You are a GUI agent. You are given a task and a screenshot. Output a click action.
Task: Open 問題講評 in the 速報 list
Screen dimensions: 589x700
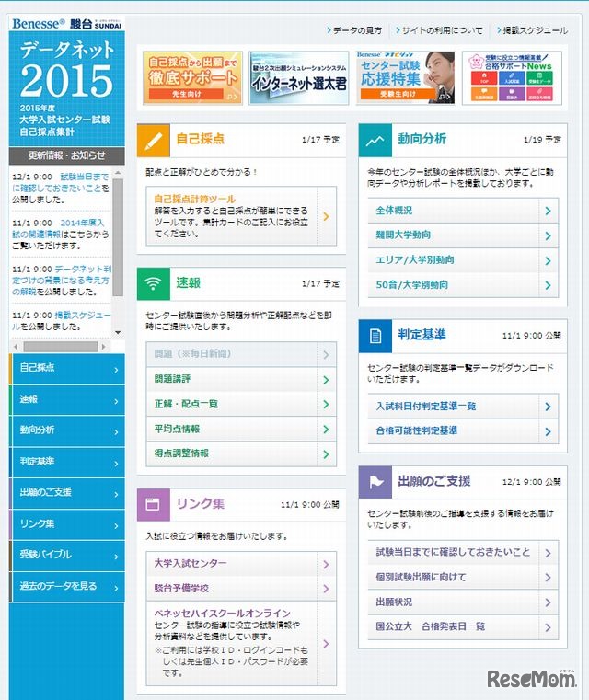(x=241, y=379)
